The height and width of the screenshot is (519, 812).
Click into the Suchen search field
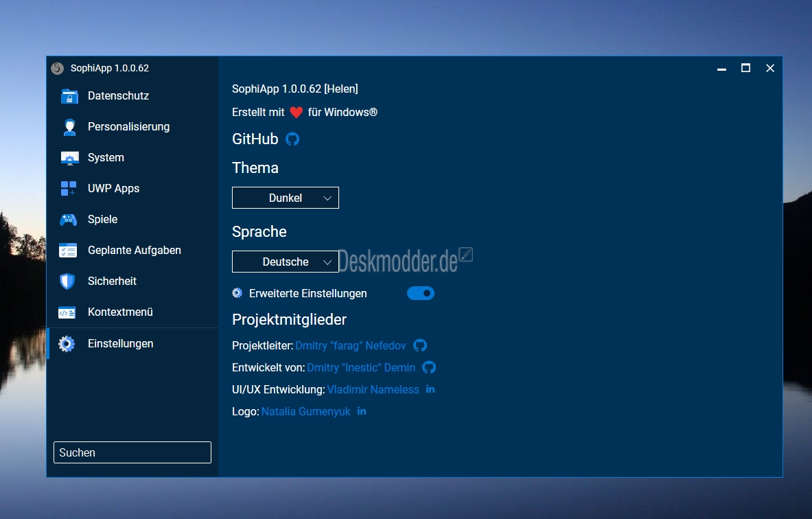[x=132, y=452]
